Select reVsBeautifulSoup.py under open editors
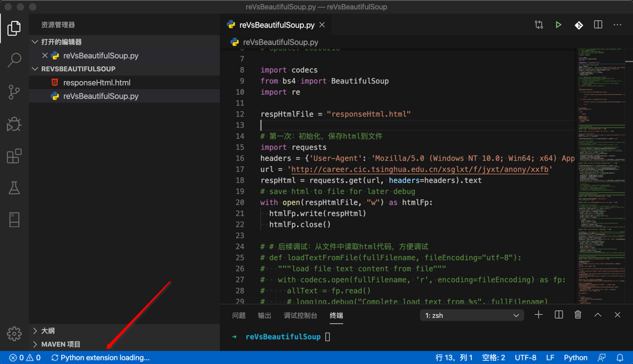 pos(125,56)
